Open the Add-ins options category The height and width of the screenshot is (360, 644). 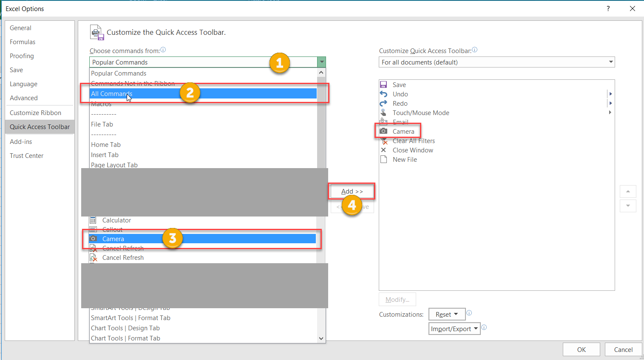point(40,142)
